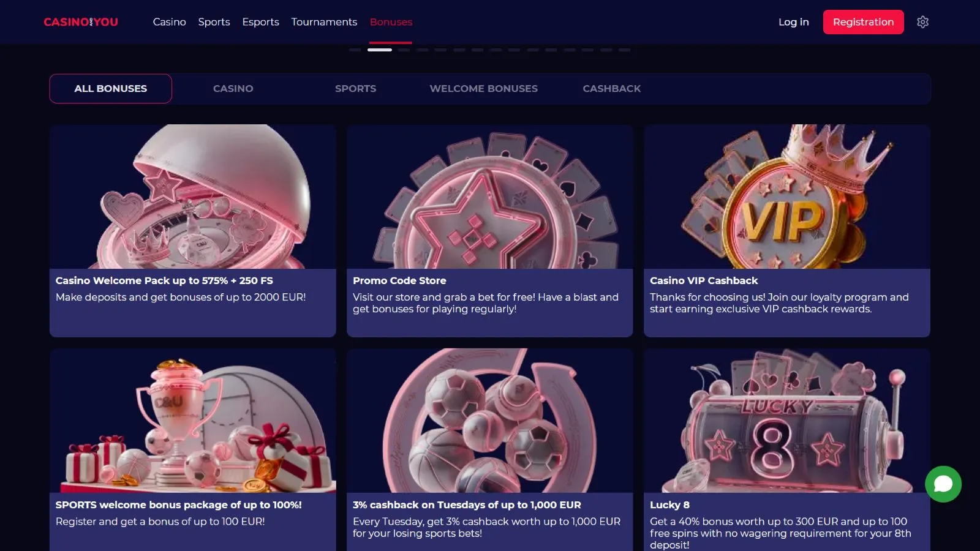This screenshot has height=551, width=980.
Task: Click the Promo Code Store star image
Action: [489, 197]
